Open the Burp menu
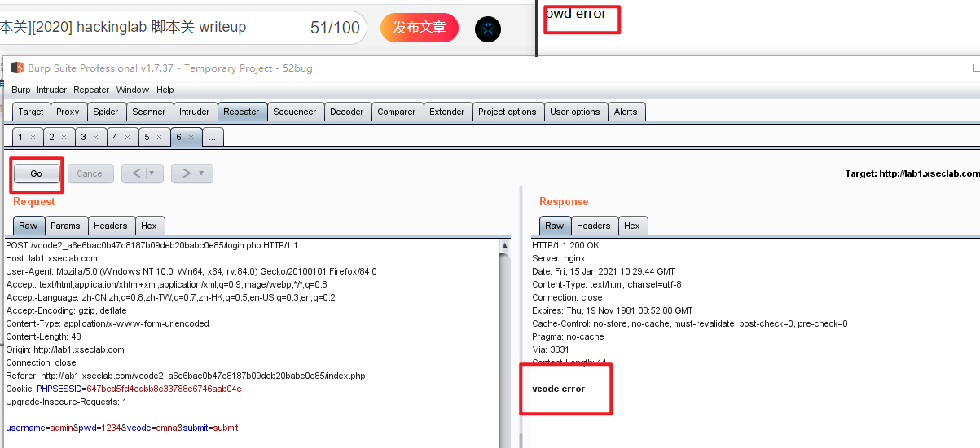Viewport: 980px width, 448px height. coord(21,90)
